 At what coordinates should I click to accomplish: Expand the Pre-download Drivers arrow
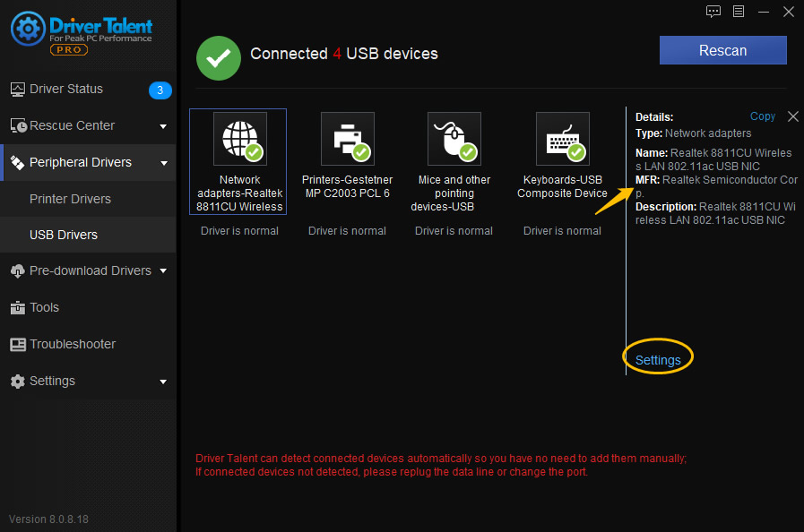coord(163,270)
